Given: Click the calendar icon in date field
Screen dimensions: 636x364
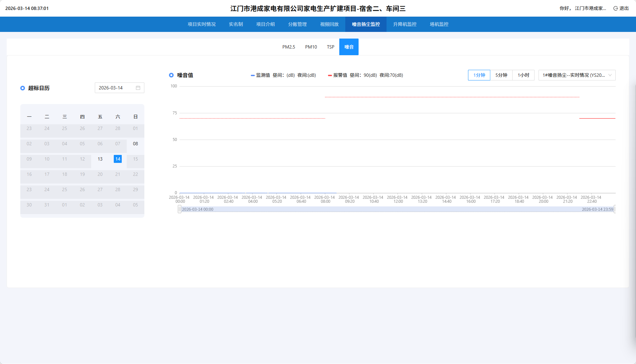Looking at the screenshot, I should tap(138, 88).
